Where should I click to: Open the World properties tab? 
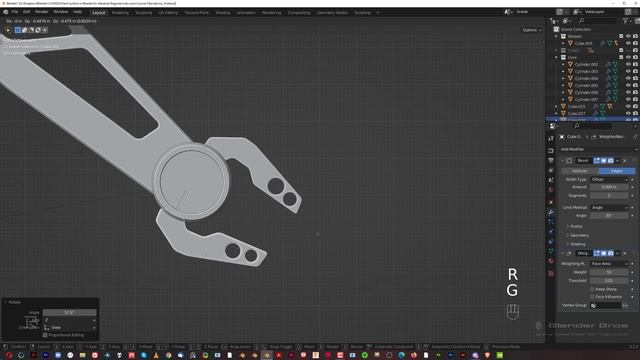click(551, 190)
